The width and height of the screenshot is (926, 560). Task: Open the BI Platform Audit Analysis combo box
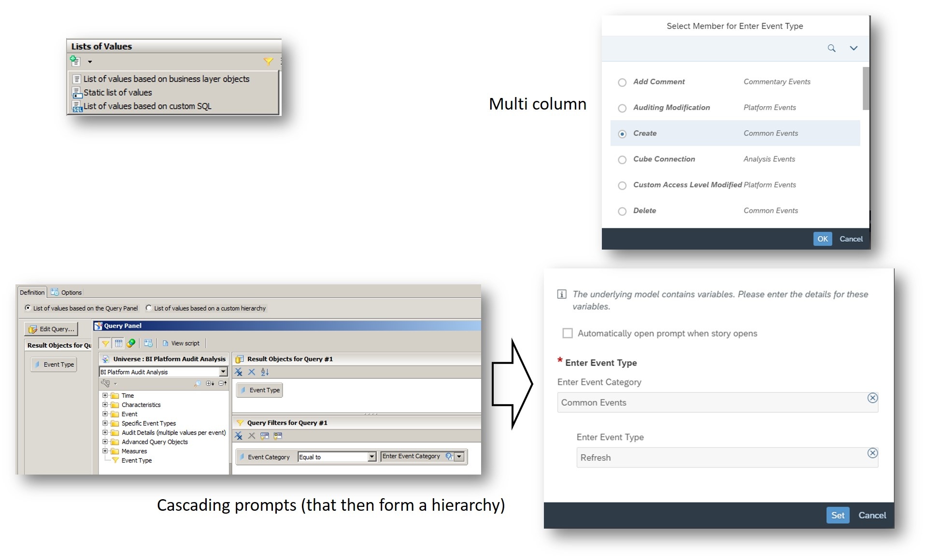pyautogui.click(x=223, y=372)
